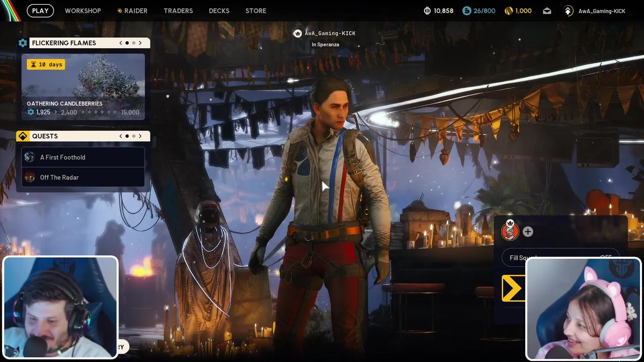Click the Off The Radar quest giver icon
The width and height of the screenshot is (644, 362).
tap(30, 177)
